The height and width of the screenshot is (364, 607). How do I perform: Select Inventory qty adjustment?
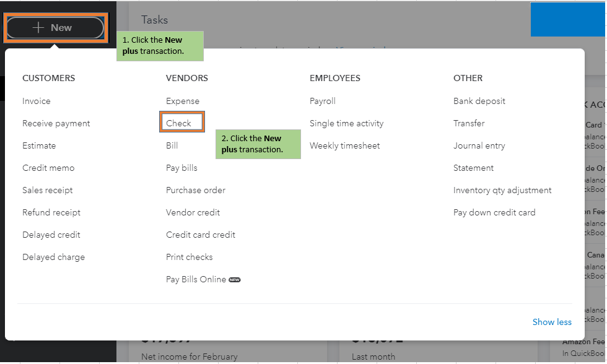[502, 190]
